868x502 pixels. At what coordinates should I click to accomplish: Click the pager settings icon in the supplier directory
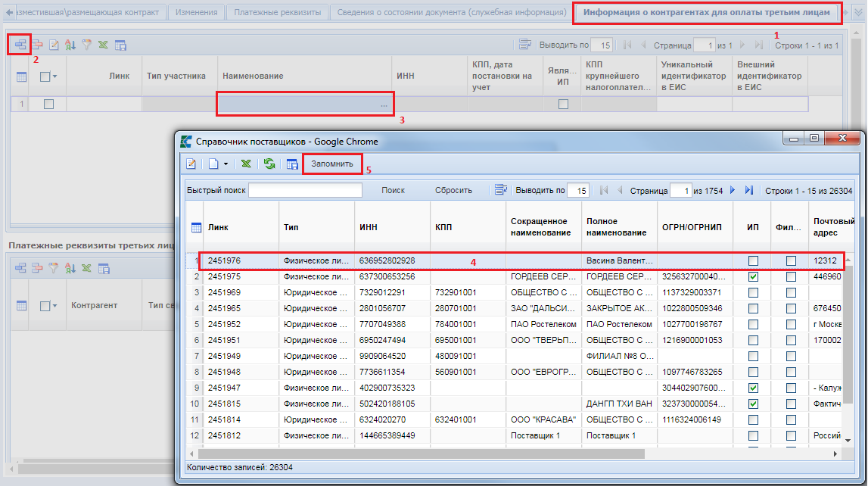[x=501, y=189]
